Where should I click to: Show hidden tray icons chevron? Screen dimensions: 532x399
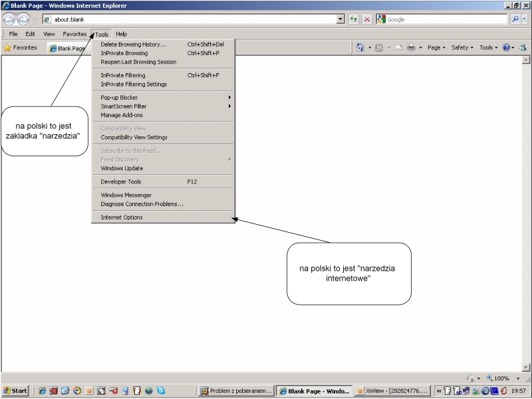pos(439,391)
